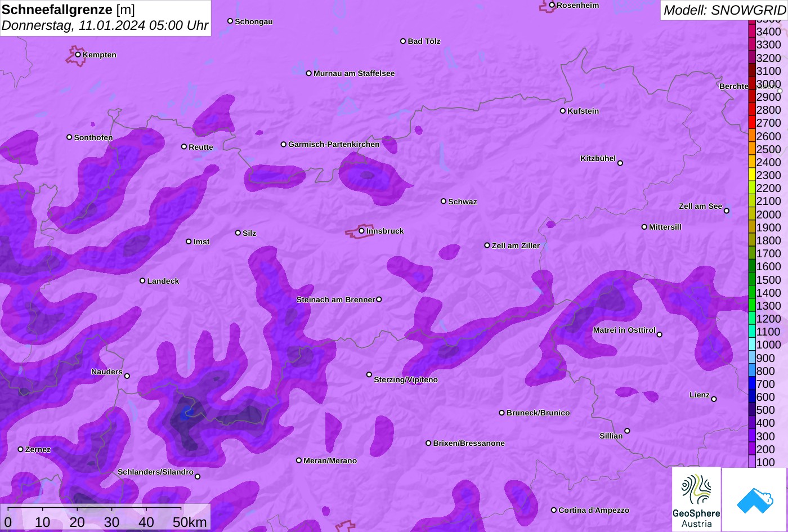Click the '50km' scale bar label

point(190,522)
